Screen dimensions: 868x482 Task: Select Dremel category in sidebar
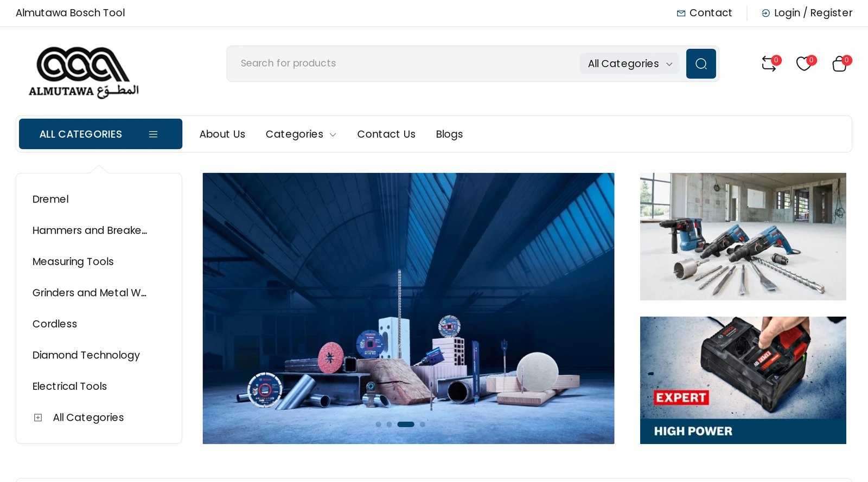point(50,199)
